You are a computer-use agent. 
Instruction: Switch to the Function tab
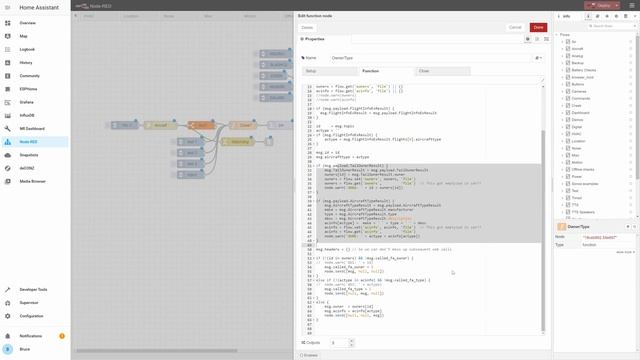387,71
